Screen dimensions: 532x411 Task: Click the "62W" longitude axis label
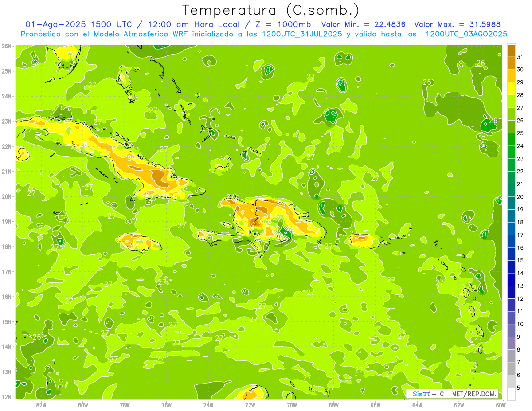pyautogui.click(x=459, y=404)
